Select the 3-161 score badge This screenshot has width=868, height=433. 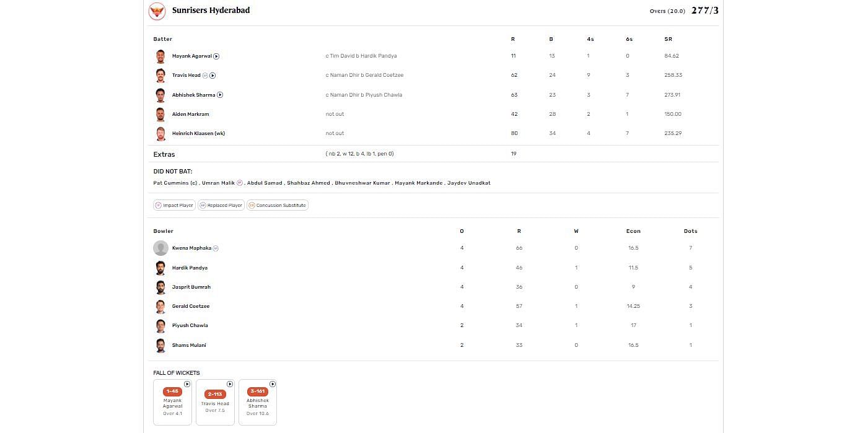[x=258, y=391]
